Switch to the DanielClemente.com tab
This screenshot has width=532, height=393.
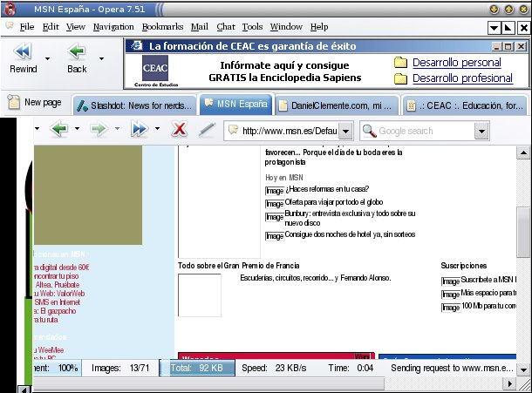click(x=337, y=105)
